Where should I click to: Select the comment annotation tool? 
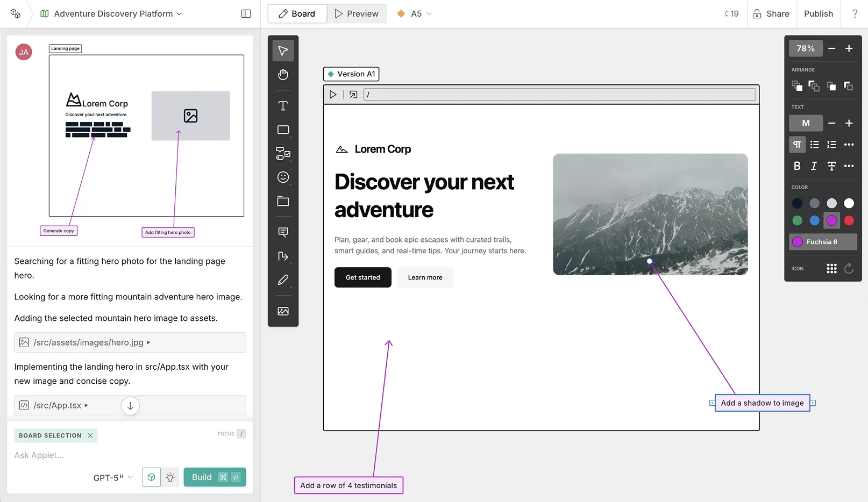283,232
